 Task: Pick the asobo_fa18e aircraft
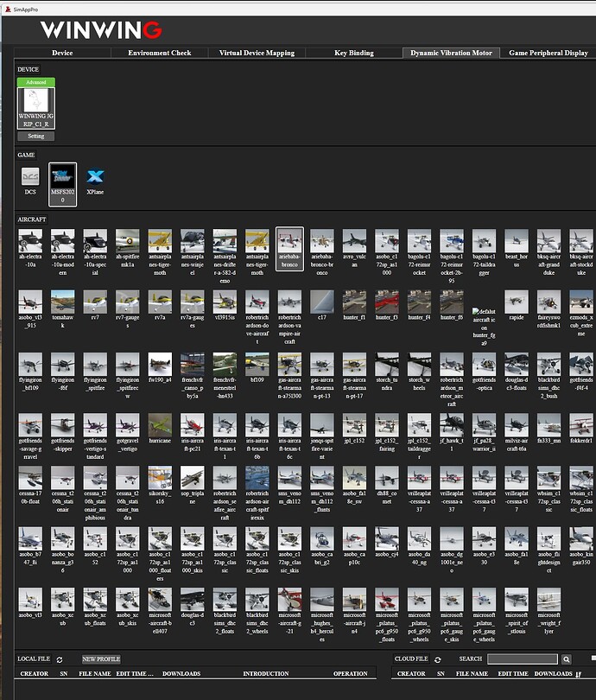[517, 538]
